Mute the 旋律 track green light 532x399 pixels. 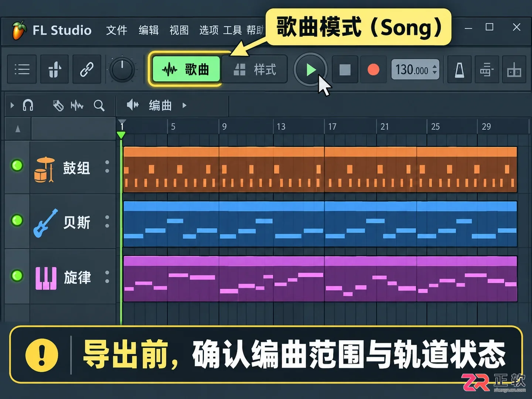[17, 276]
